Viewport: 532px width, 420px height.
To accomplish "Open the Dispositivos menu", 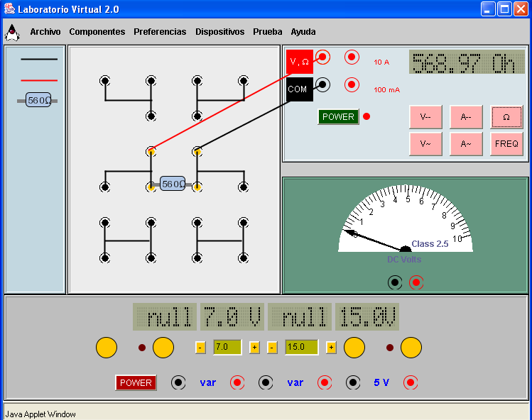I will tap(219, 32).
